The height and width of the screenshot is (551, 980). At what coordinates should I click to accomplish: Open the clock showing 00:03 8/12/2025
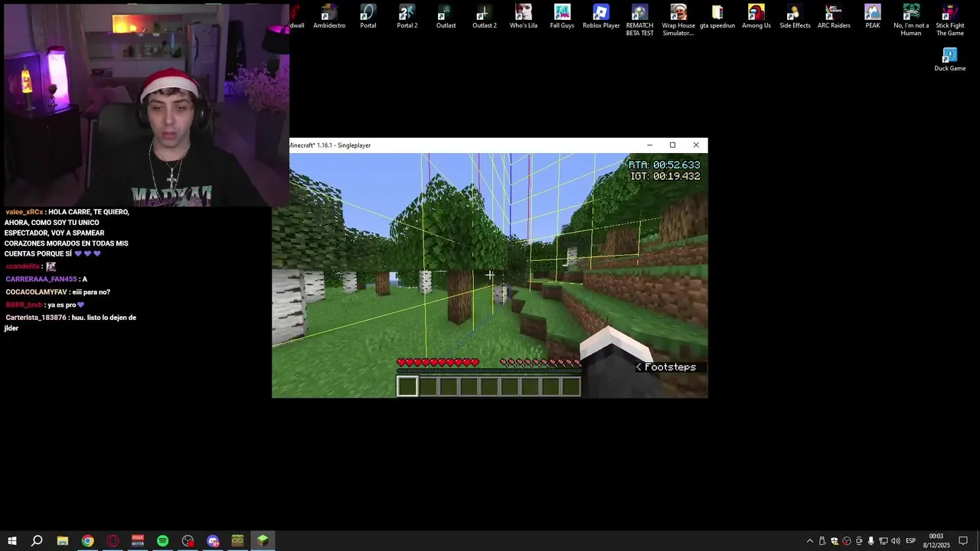936,541
